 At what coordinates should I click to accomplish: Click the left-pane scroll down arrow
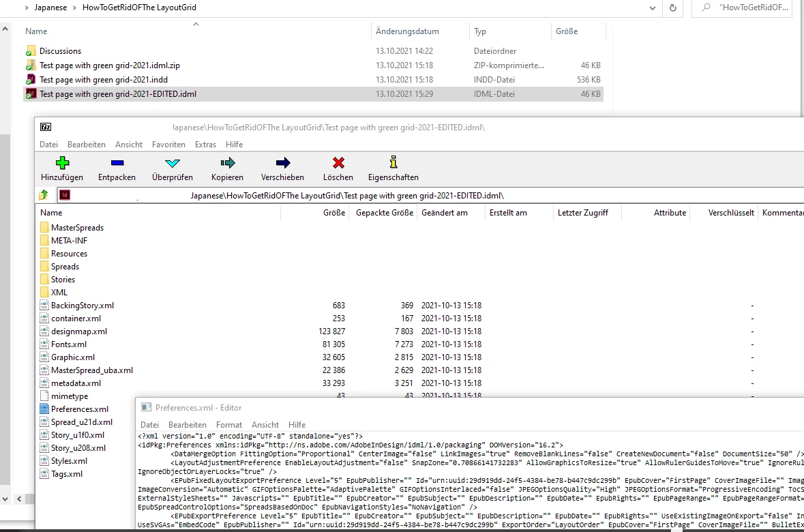point(5,498)
